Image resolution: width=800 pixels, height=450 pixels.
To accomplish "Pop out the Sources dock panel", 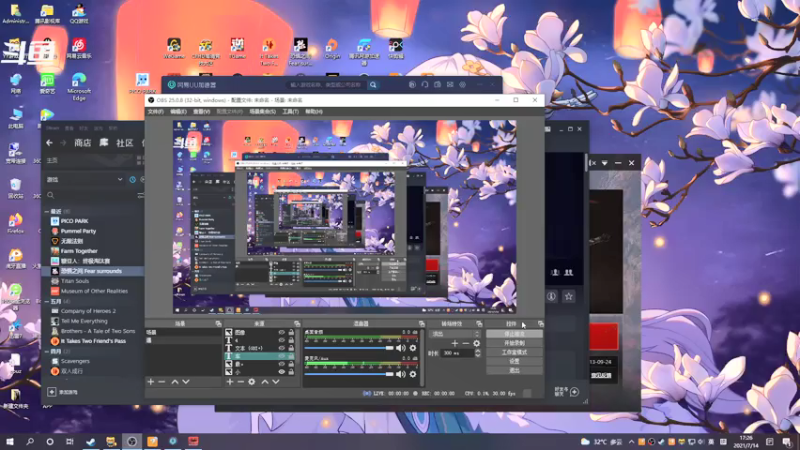I will [x=297, y=323].
